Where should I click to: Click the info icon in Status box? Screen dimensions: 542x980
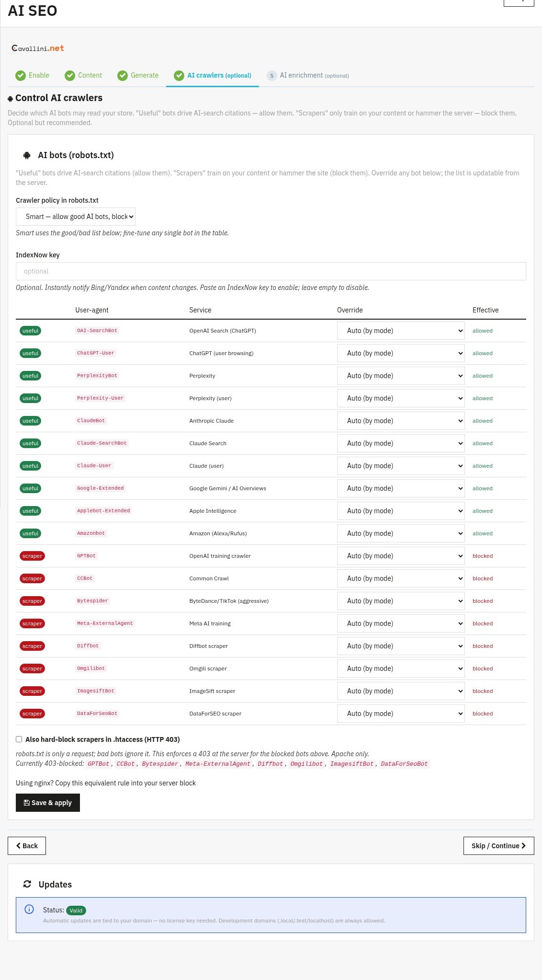pos(29,909)
